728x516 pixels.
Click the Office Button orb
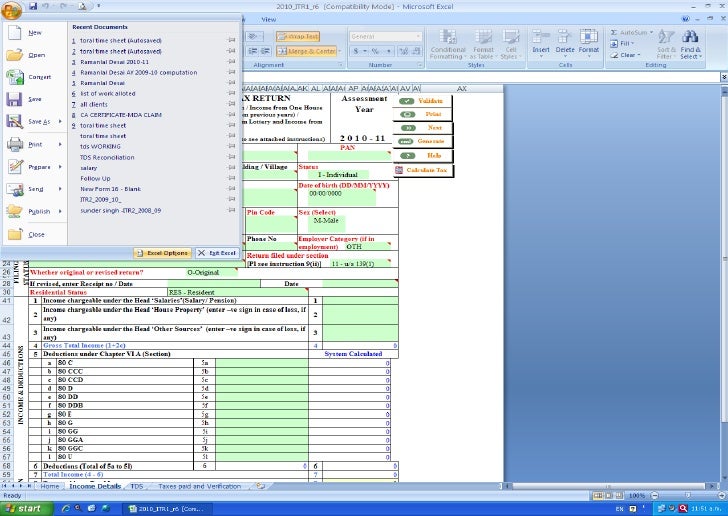pyautogui.click(x=10, y=8)
